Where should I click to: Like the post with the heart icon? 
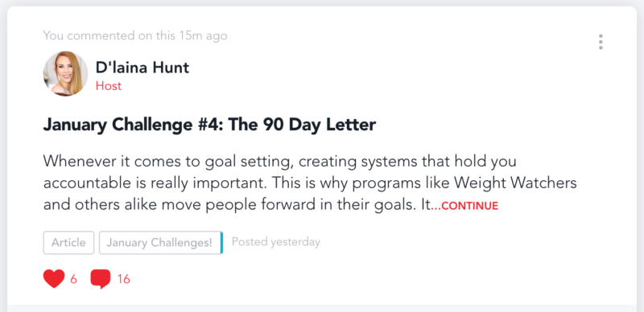(54, 279)
